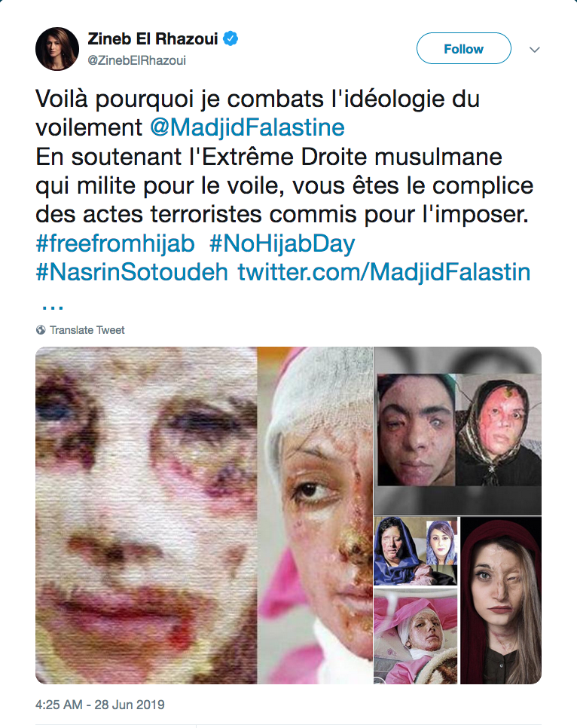
Task: Open the large left photo in the media grid
Action: (204, 515)
